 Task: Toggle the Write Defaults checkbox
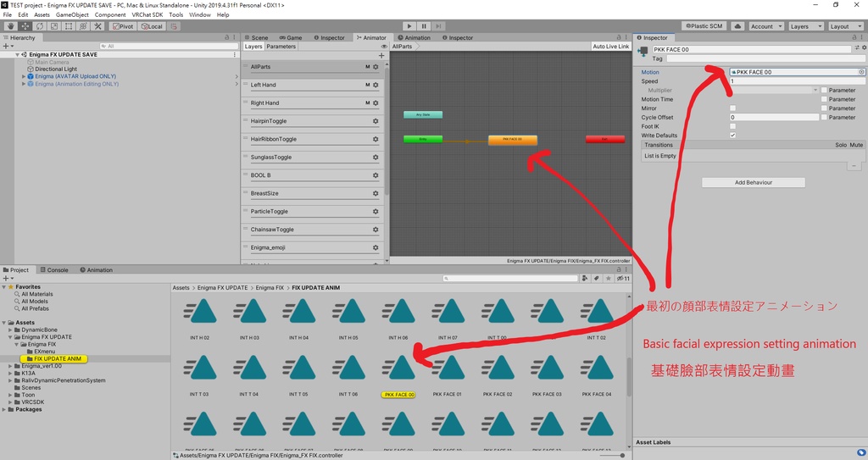click(732, 135)
